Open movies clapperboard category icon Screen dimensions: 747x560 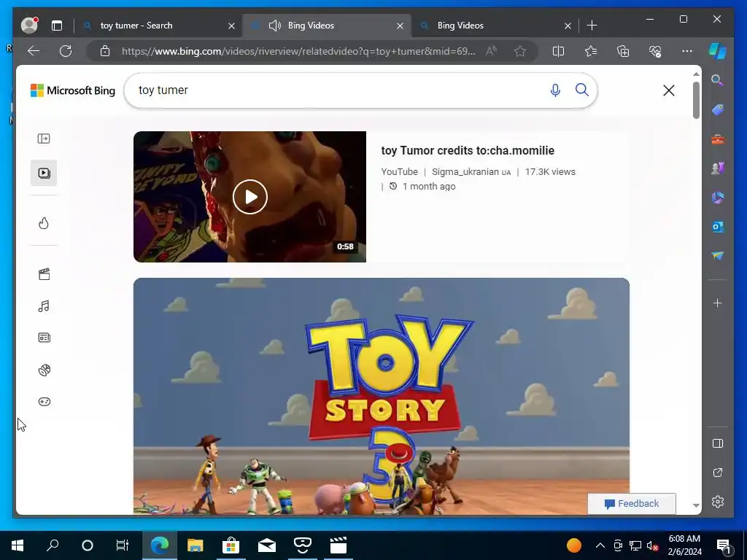[x=44, y=274]
